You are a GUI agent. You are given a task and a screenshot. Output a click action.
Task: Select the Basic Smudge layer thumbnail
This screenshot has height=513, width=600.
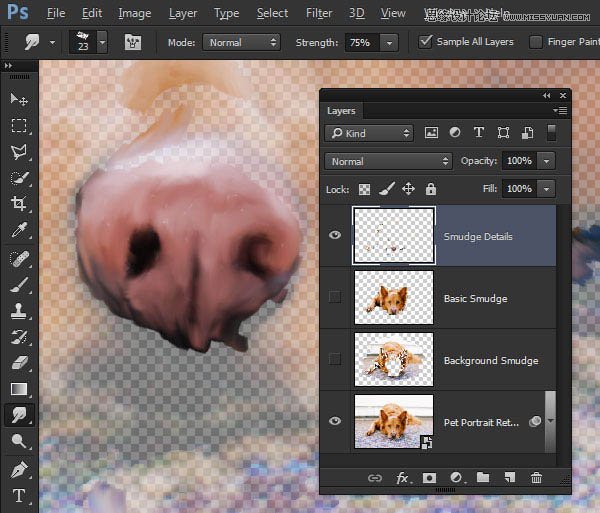(x=394, y=297)
